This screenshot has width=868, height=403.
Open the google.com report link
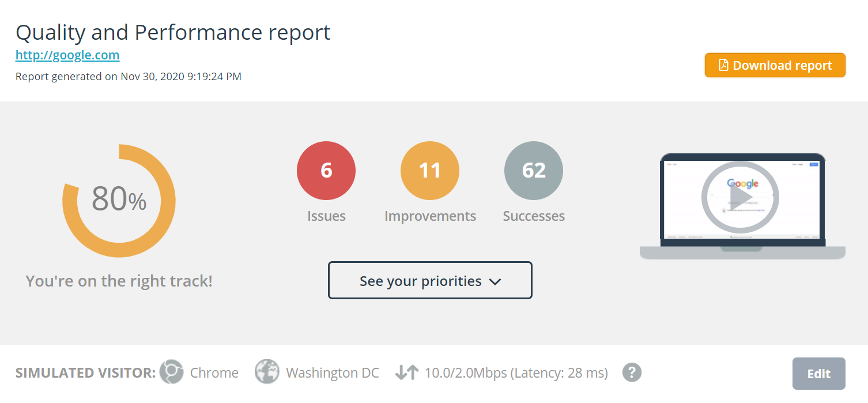tap(67, 55)
